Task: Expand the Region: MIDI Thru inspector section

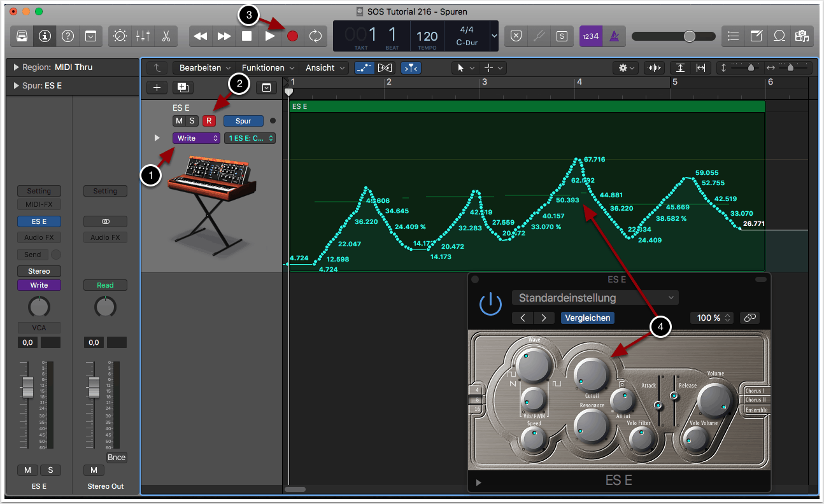Action: coord(16,67)
